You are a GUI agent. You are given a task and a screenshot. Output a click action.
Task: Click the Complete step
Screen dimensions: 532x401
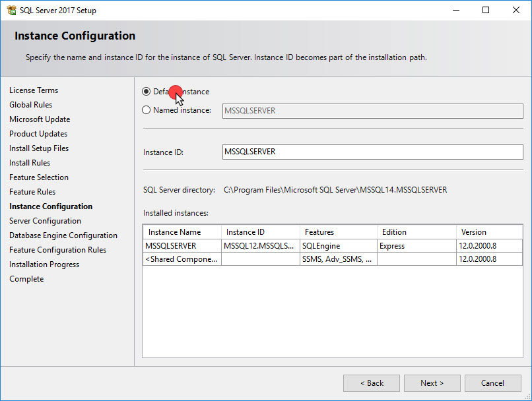pyautogui.click(x=26, y=279)
